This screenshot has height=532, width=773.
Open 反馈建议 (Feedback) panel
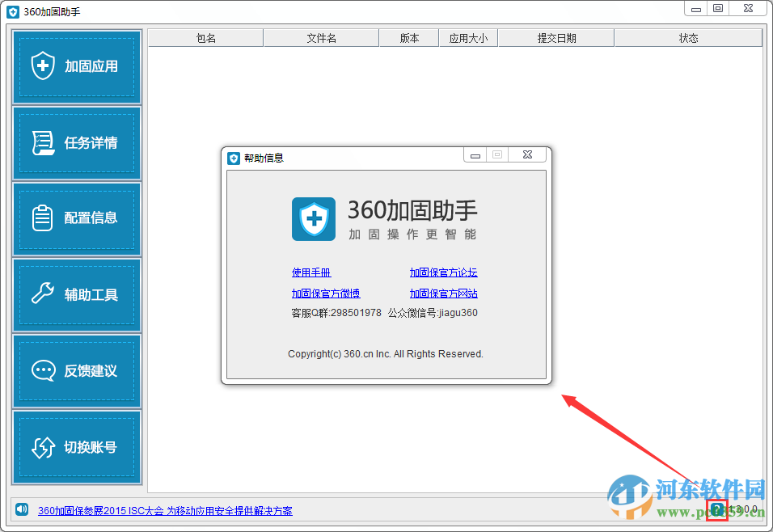pos(76,370)
